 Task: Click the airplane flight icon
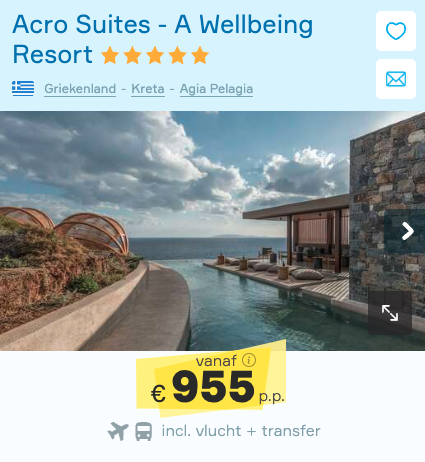(118, 431)
